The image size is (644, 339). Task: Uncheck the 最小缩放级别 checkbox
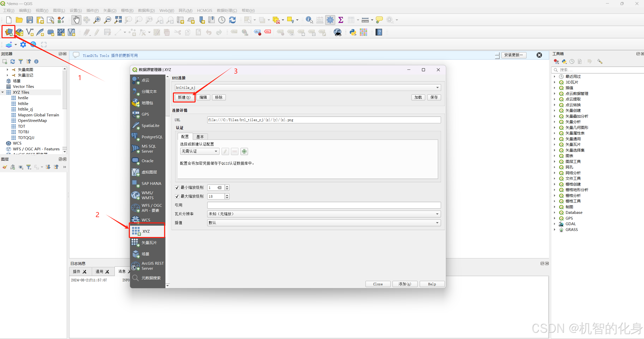(177, 188)
